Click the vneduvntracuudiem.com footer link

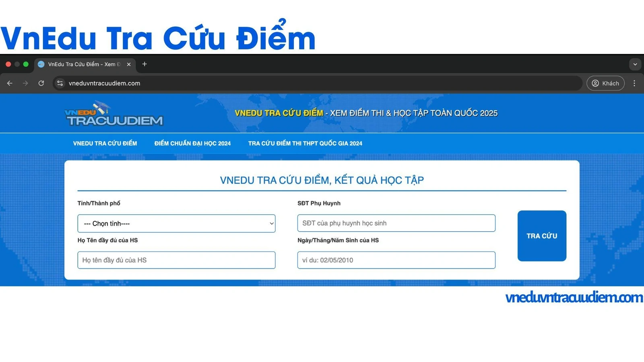pos(572,297)
